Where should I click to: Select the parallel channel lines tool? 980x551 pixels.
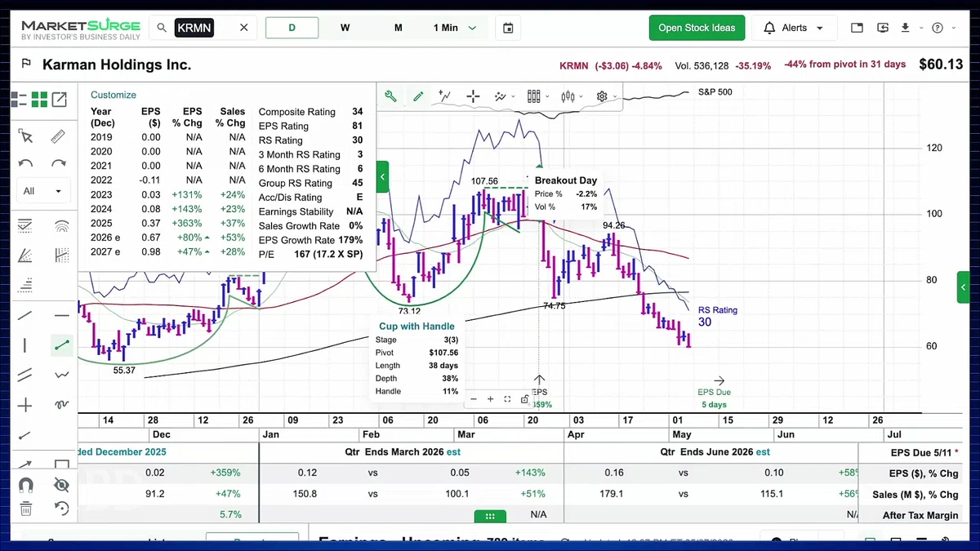25,375
